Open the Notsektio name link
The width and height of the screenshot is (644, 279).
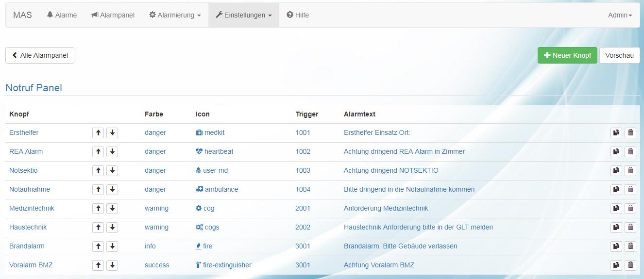23,170
